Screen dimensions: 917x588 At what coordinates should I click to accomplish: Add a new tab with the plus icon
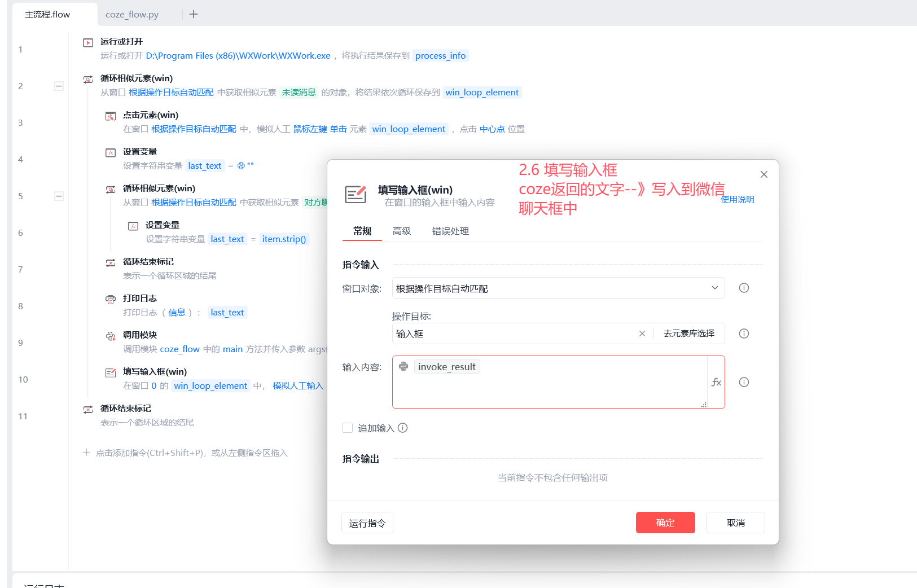(x=194, y=14)
